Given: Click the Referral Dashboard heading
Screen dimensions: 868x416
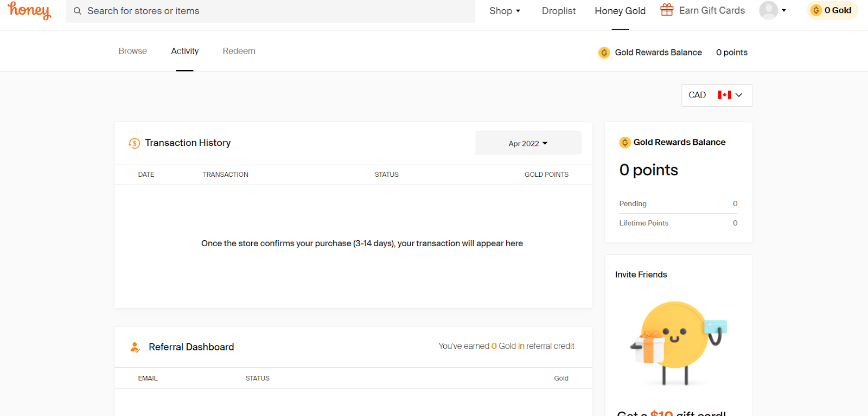Looking at the screenshot, I should tap(192, 347).
